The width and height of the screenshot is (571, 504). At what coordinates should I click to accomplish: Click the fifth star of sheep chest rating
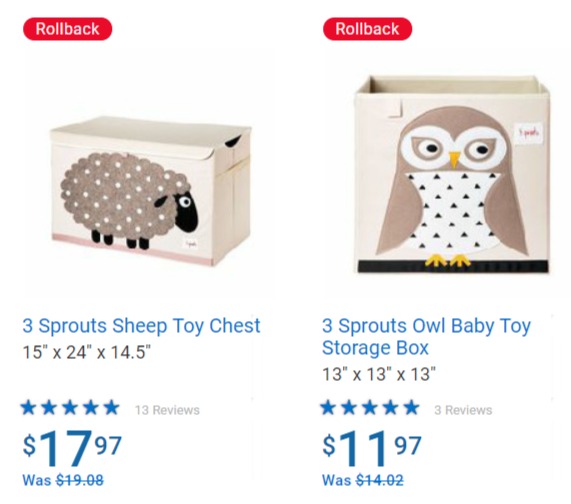pos(111,407)
